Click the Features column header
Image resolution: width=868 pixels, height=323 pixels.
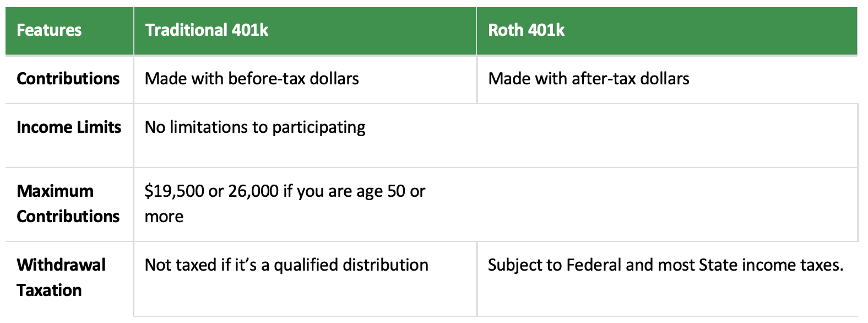(x=49, y=30)
